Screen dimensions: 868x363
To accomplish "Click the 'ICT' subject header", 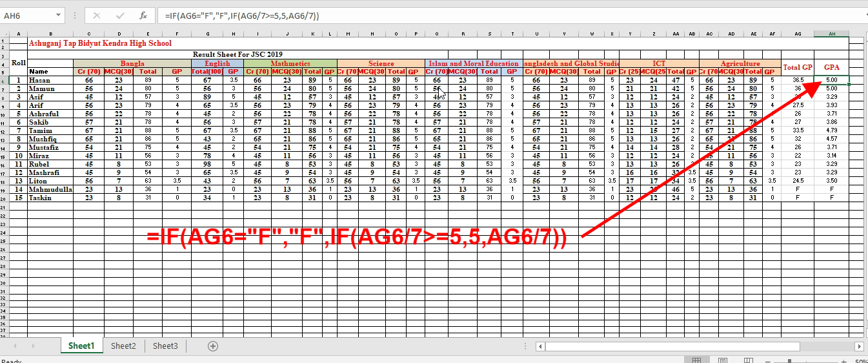I will pos(659,63).
